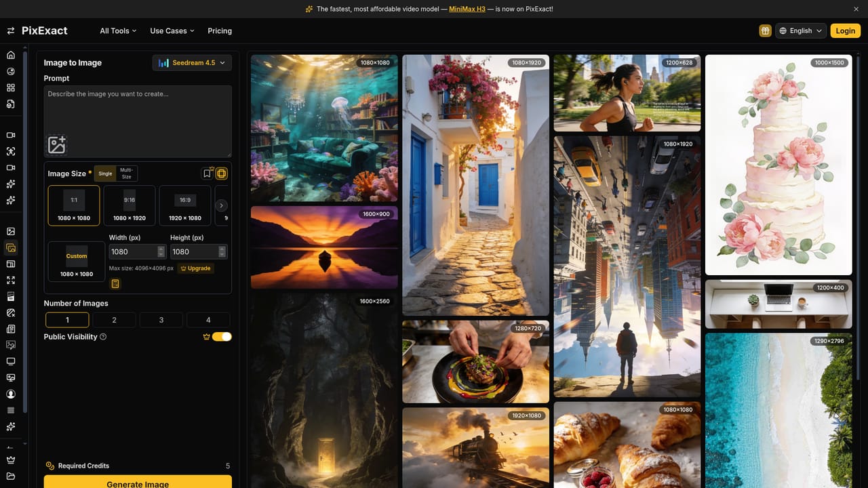Open the Pricing page
The width and height of the screenshot is (868, 488).
tap(220, 30)
